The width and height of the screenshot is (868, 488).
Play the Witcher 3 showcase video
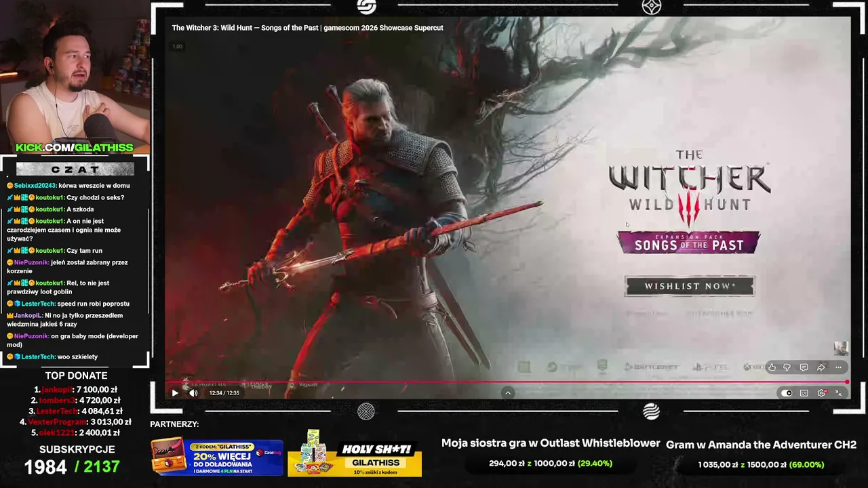175,393
